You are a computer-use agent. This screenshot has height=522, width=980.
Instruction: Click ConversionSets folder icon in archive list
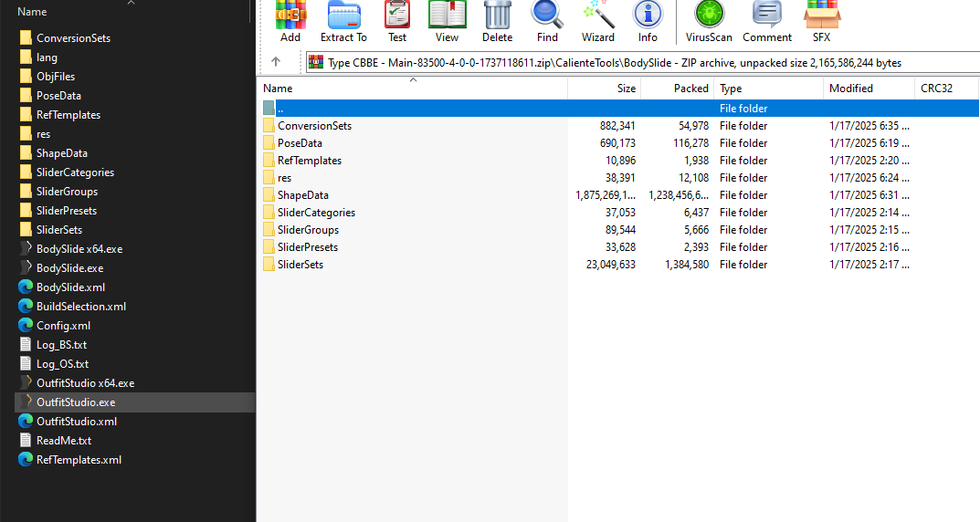(x=269, y=126)
